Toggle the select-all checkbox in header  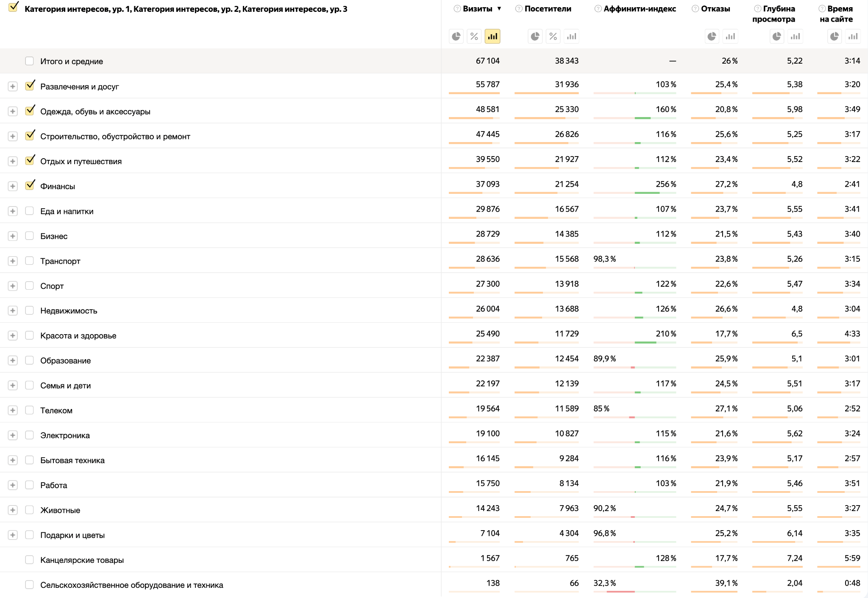click(13, 8)
